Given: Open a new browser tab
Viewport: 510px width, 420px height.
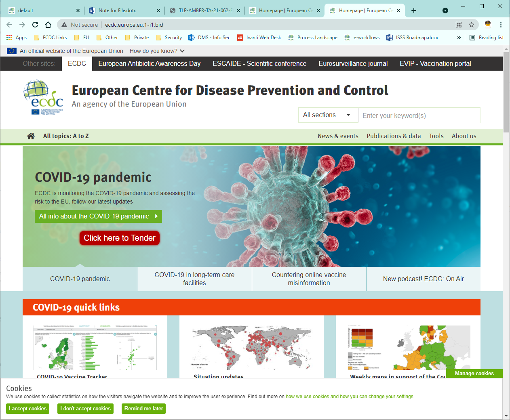Looking at the screenshot, I should pyautogui.click(x=414, y=10).
